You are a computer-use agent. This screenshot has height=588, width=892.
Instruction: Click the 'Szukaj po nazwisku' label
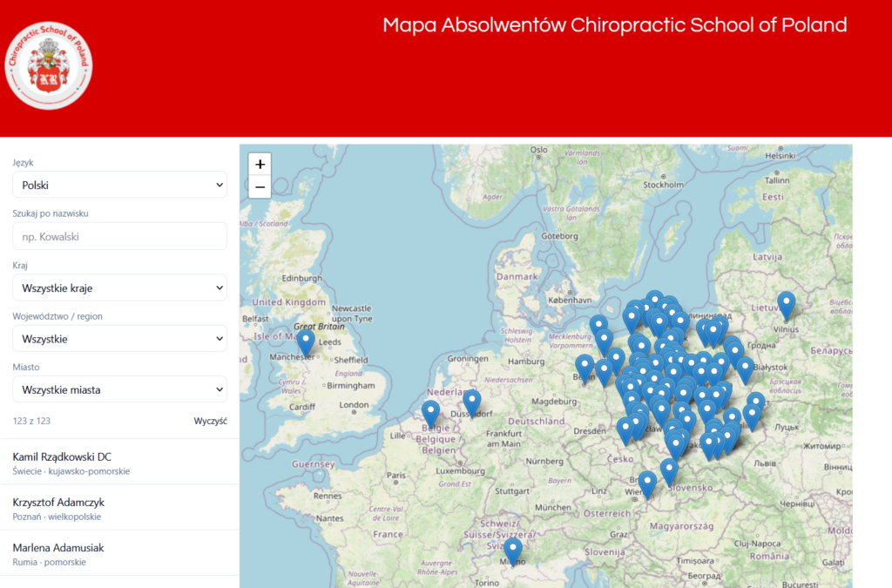point(51,213)
